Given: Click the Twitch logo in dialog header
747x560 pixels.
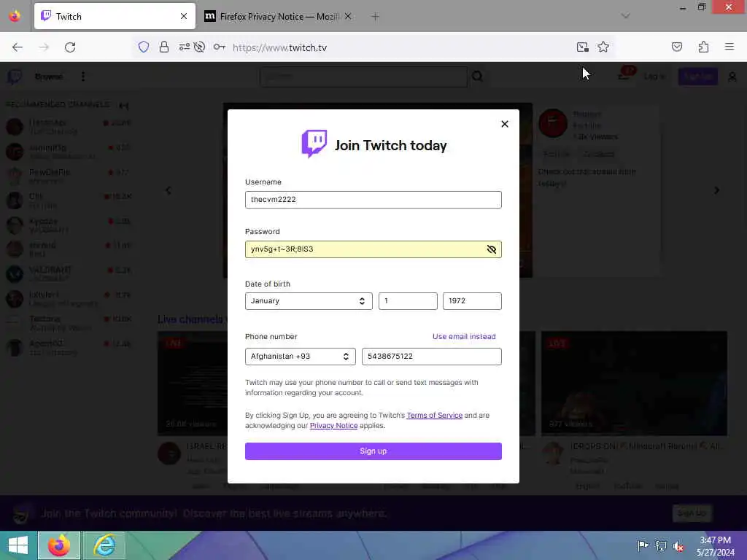Looking at the screenshot, I should pos(314,144).
